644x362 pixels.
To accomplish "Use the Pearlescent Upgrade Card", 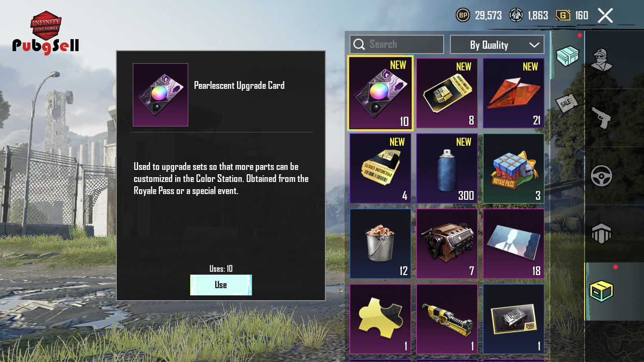I will (221, 285).
